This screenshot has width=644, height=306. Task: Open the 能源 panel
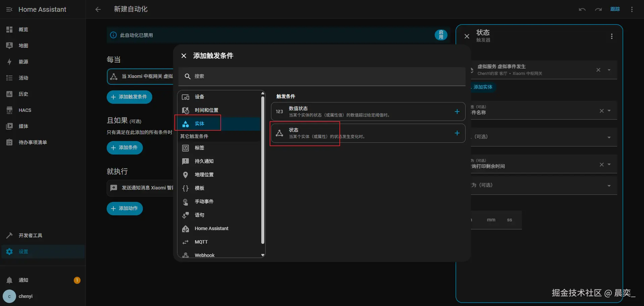point(23,62)
